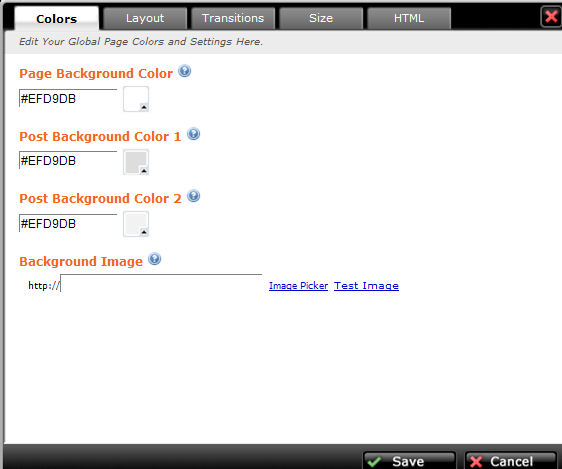Open the HTML tab
The image size is (562, 469).
pyautogui.click(x=409, y=18)
